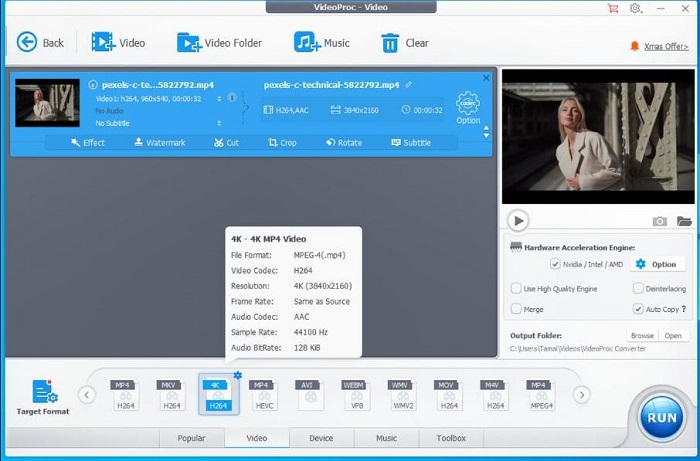Screen dimensions: 700x461
Task: Toggle the Deinterlacing checkbox
Action: point(639,289)
